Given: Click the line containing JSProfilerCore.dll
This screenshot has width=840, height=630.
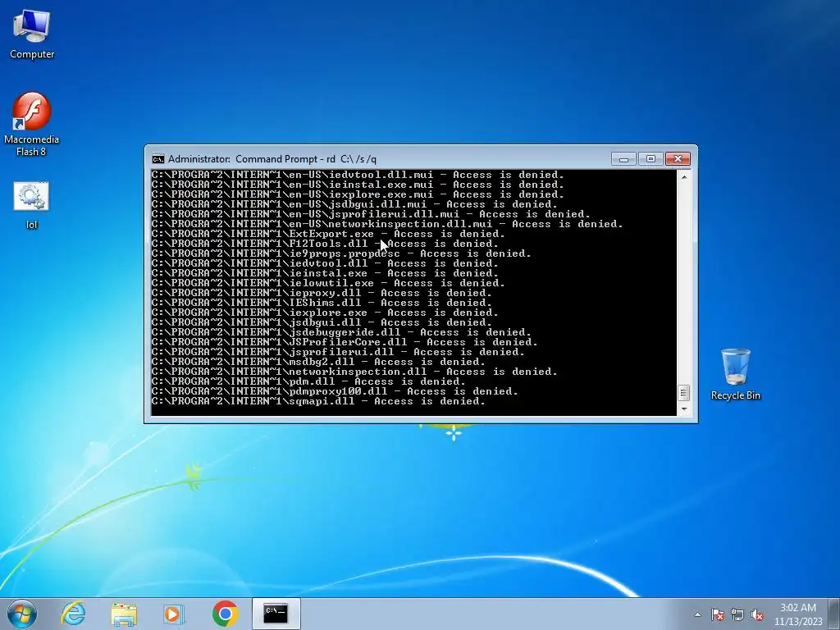Looking at the screenshot, I should pos(345,342).
